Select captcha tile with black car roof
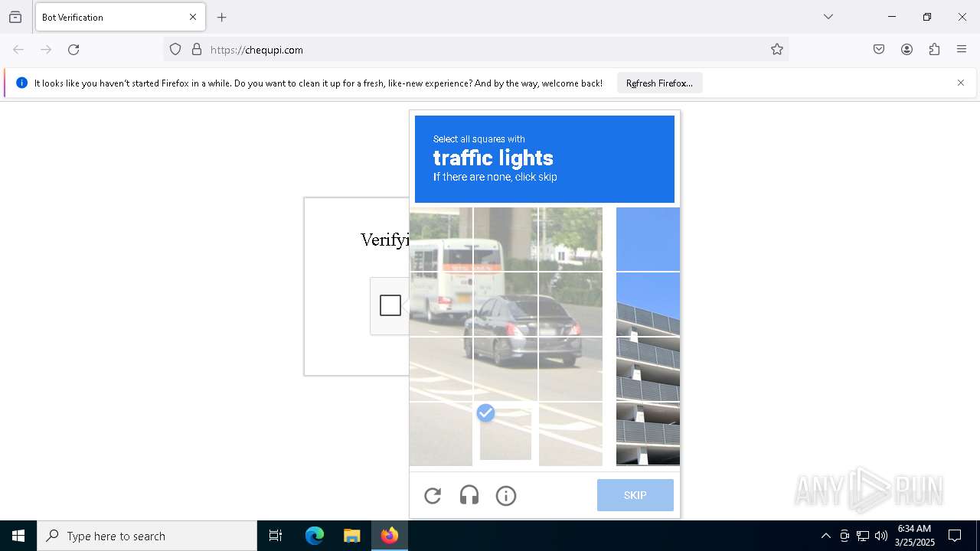 (x=505, y=304)
